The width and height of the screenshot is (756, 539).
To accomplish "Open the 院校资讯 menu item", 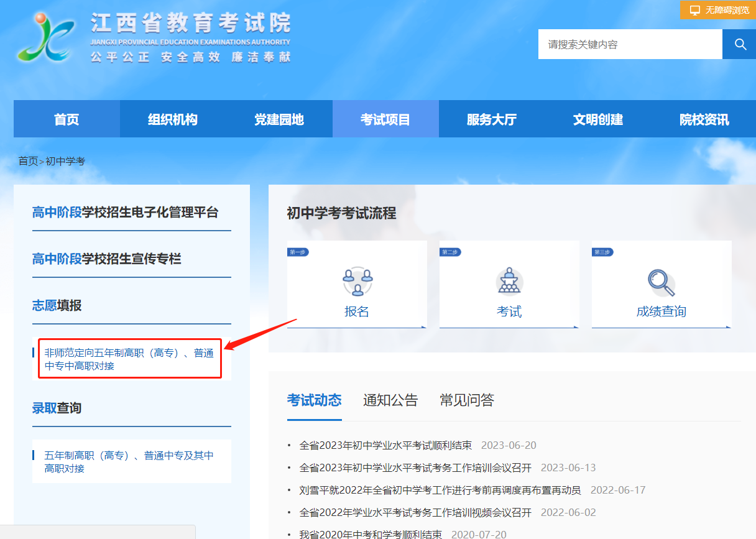I will [x=704, y=119].
